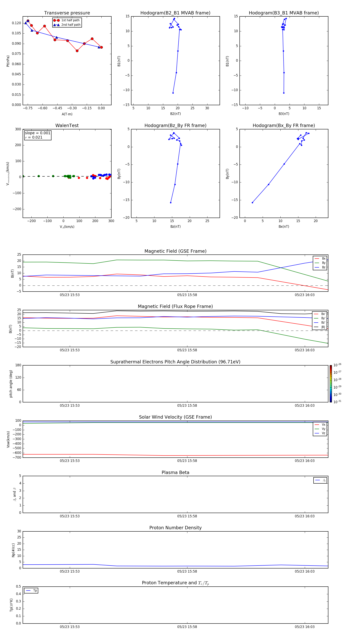Click "05/23 15:53" tick under Plasma Beta plot
Screen dimensions: 351x644
pyautogui.click(x=70, y=516)
